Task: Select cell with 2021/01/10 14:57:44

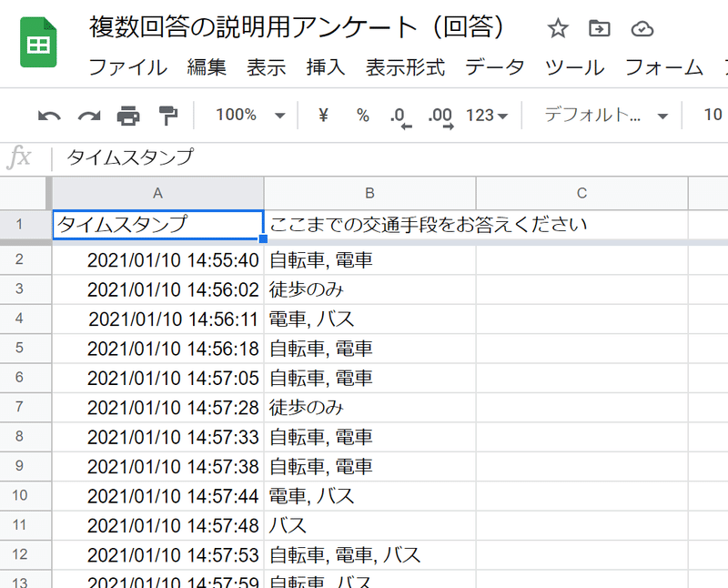Action: 157,496
